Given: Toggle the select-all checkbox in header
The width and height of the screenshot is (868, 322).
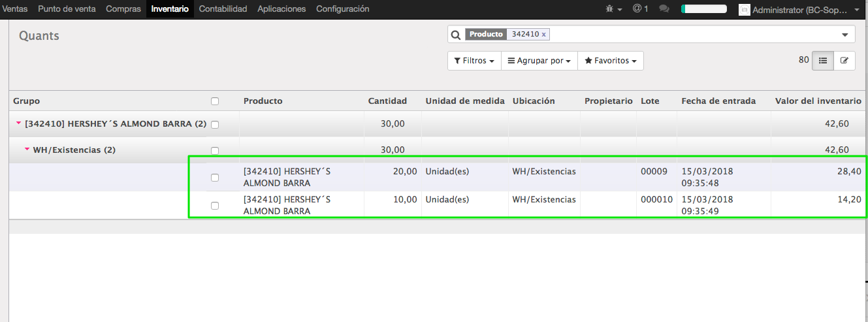Looking at the screenshot, I should click(215, 101).
